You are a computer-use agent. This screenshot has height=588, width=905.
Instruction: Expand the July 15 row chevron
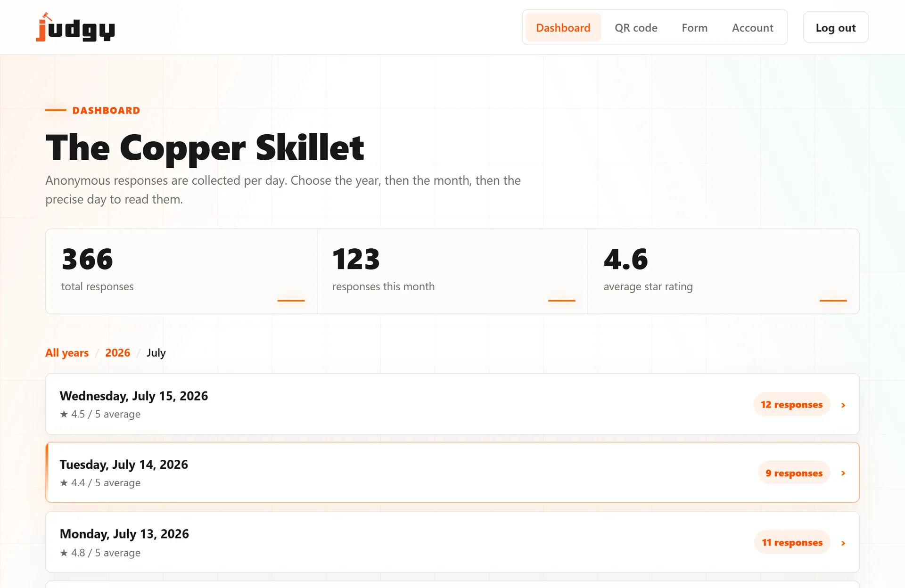click(x=843, y=405)
